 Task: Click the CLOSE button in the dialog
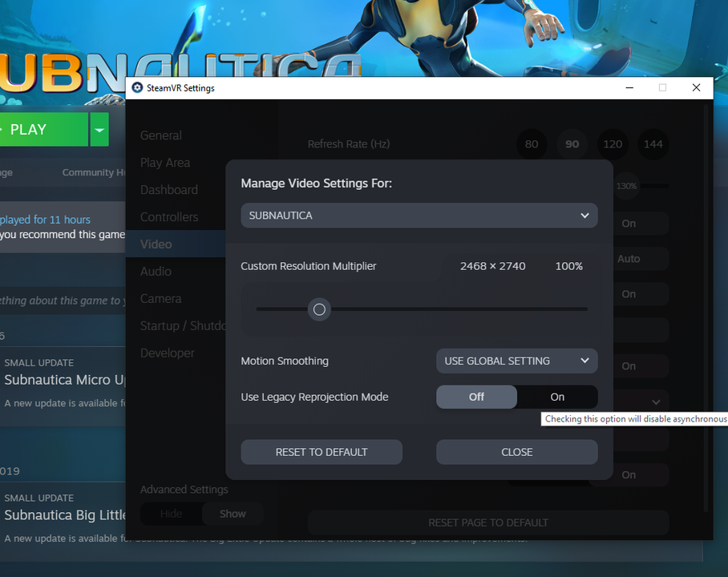[517, 452]
